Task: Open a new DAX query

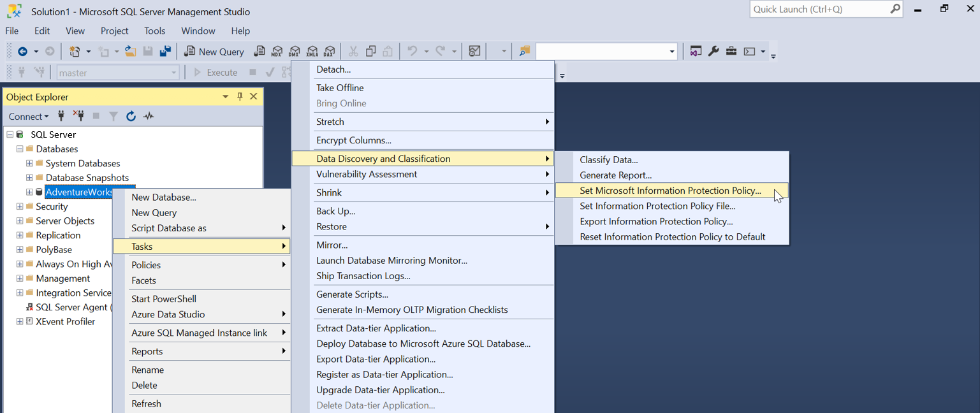Action: click(x=329, y=51)
